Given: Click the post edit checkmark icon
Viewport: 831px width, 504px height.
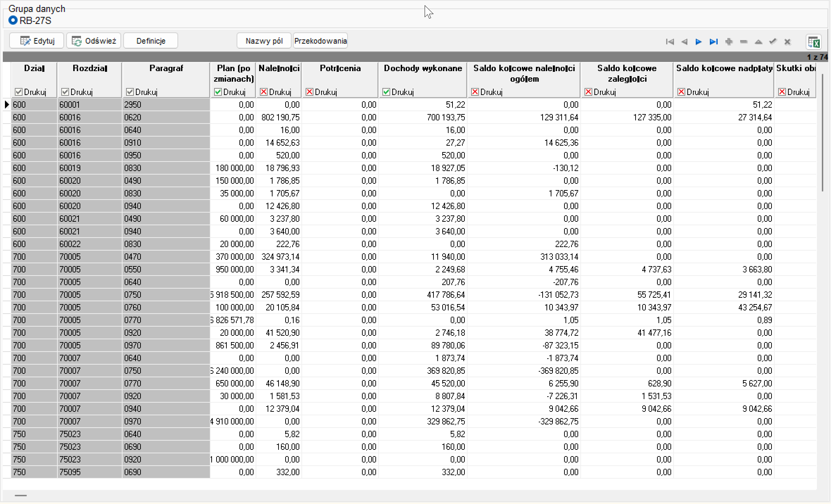Looking at the screenshot, I should click(x=773, y=42).
